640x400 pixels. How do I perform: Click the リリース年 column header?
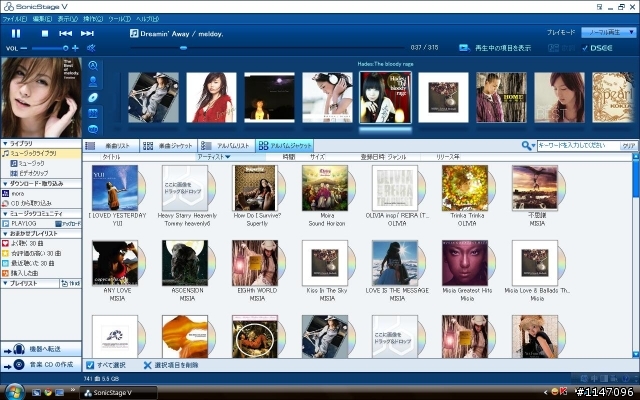coord(447,157)
